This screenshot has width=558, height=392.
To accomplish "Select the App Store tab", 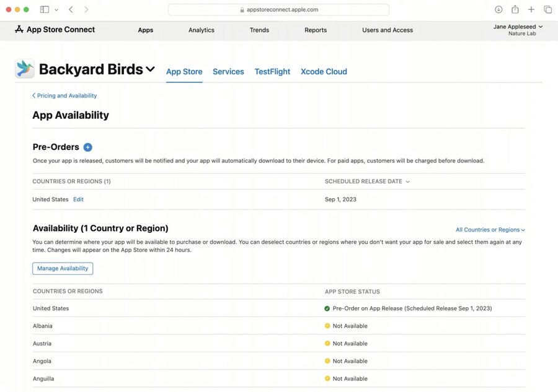I will [x=184, y=71].
